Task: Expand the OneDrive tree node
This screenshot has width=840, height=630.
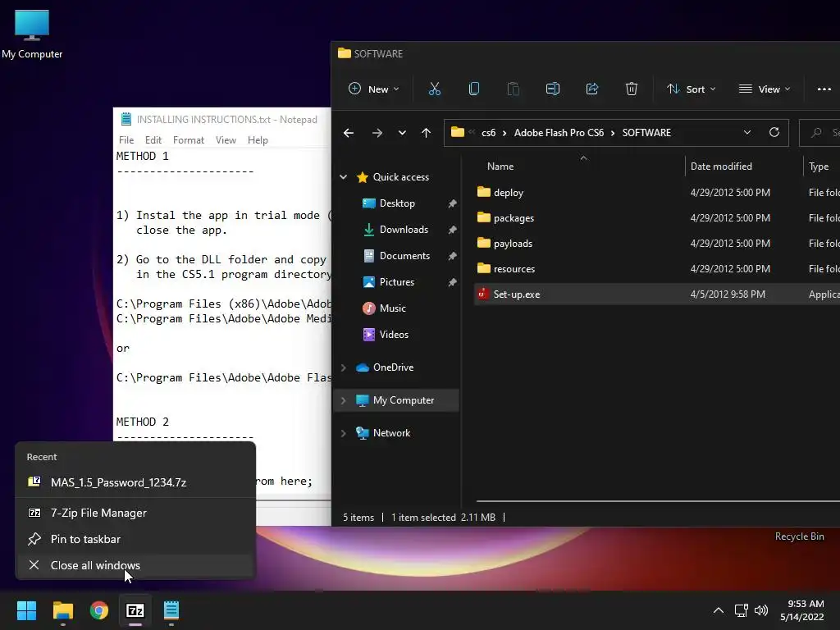Action: pyautogui.click(x=344, y=367)
